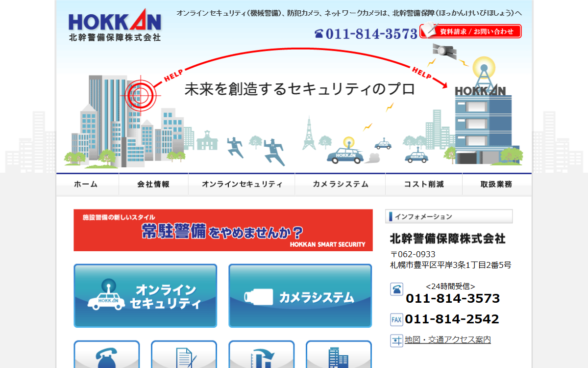Open the カメラシステム large blue tile
The width and height of the screenshot is (588, 368).
click(x=300, y=296)
